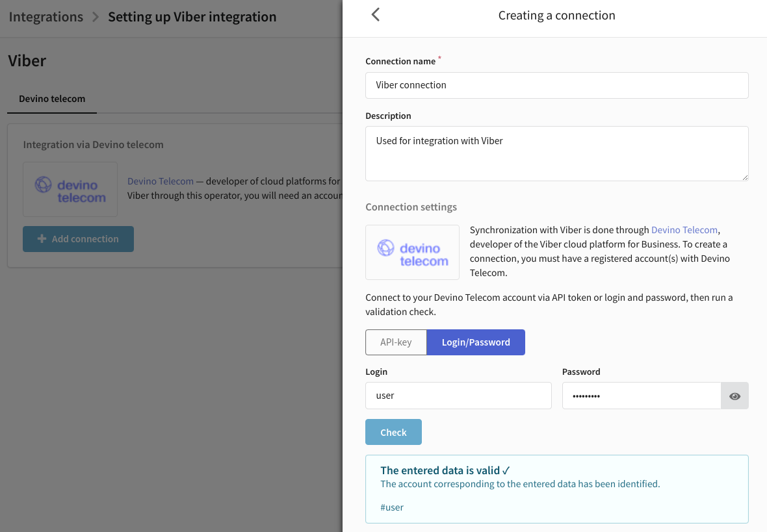This screenshot has width=767, height=532.
Task: Click the Devino Telecom logo in Connection settings
Action: pyautogui.click(x=412, y=252)
